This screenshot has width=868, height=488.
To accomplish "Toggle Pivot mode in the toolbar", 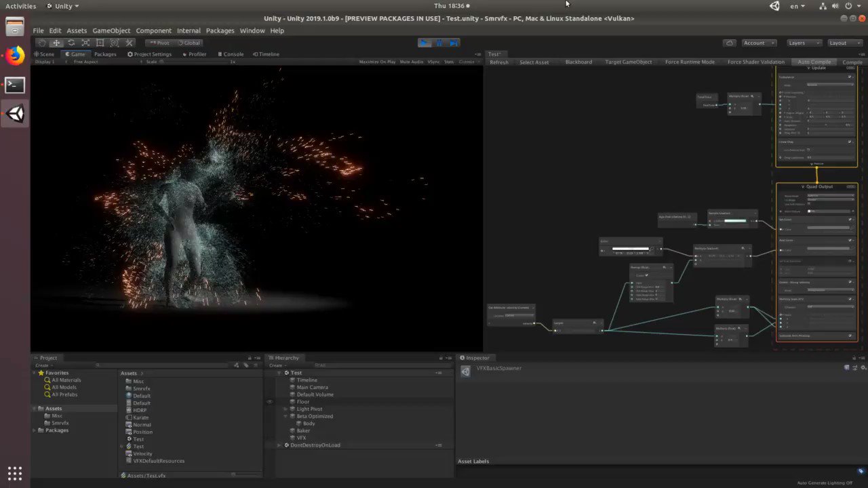I will point(159,42).
